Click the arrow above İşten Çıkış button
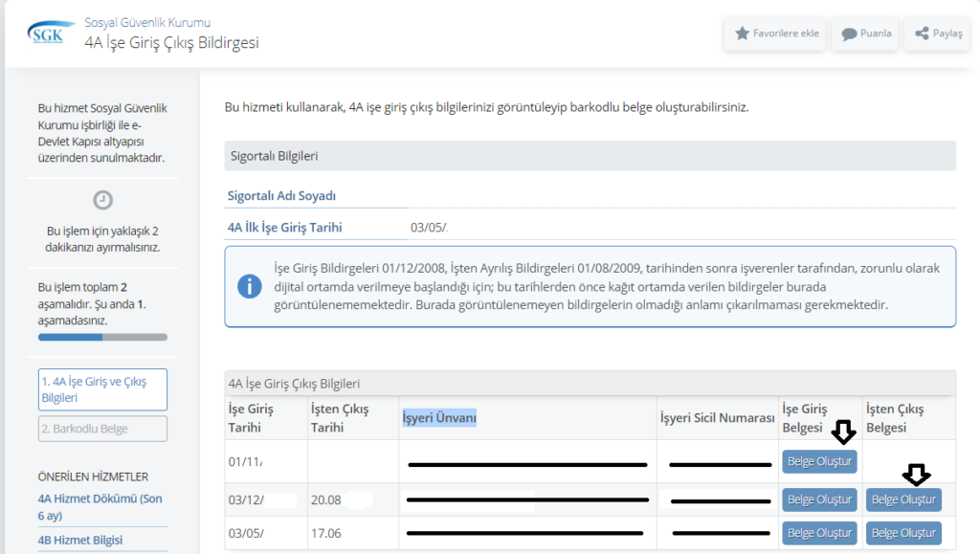980x554 pixels. click(x=917, y=474)
